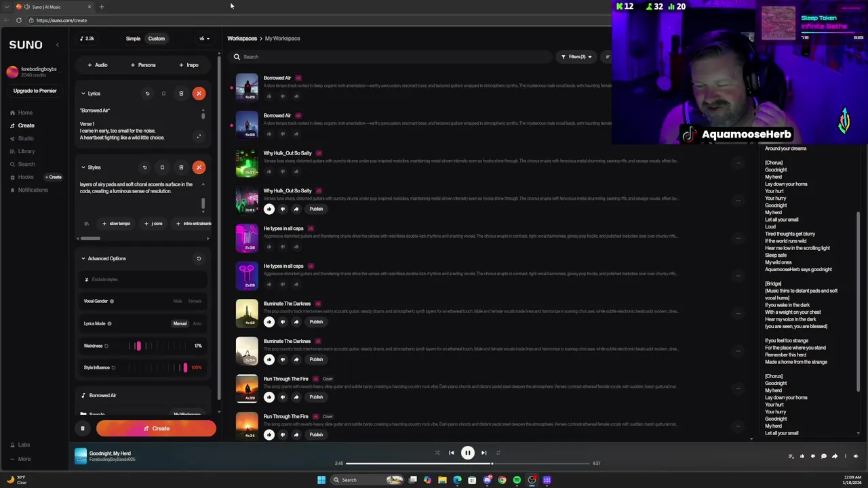Open options menu for Run Through The Fire 4:39
Viewport: 868px width, 488px height.
click(x=738, y=389)
